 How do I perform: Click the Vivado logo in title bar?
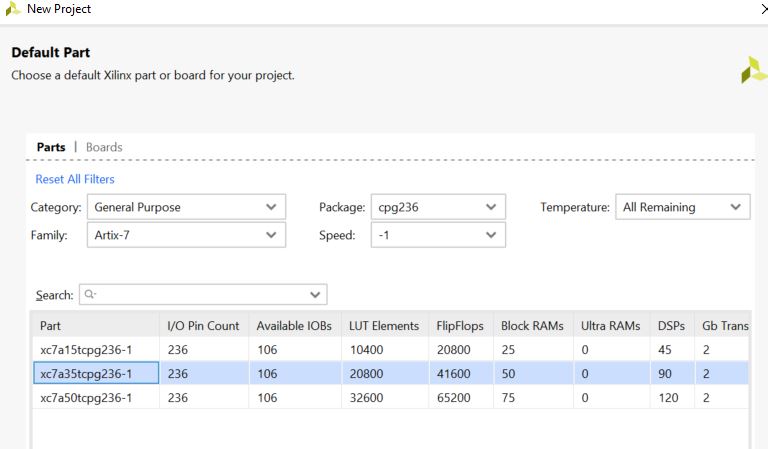pos(12,9)
